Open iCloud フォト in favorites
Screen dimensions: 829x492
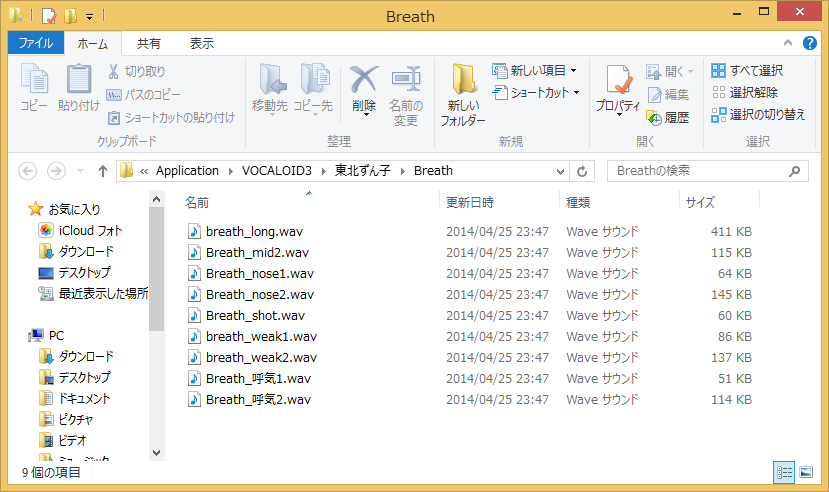click(80, 230)
